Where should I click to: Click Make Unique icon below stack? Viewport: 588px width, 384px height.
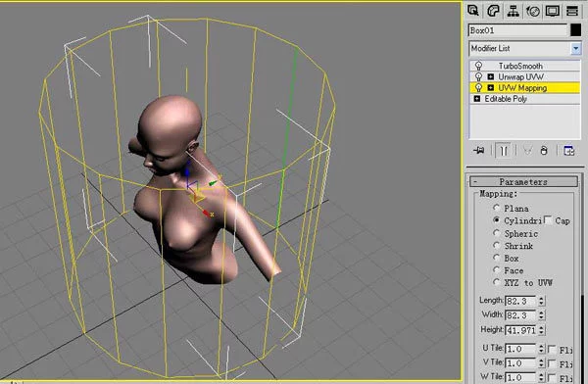pyautogui.click(x=527, y=151)
